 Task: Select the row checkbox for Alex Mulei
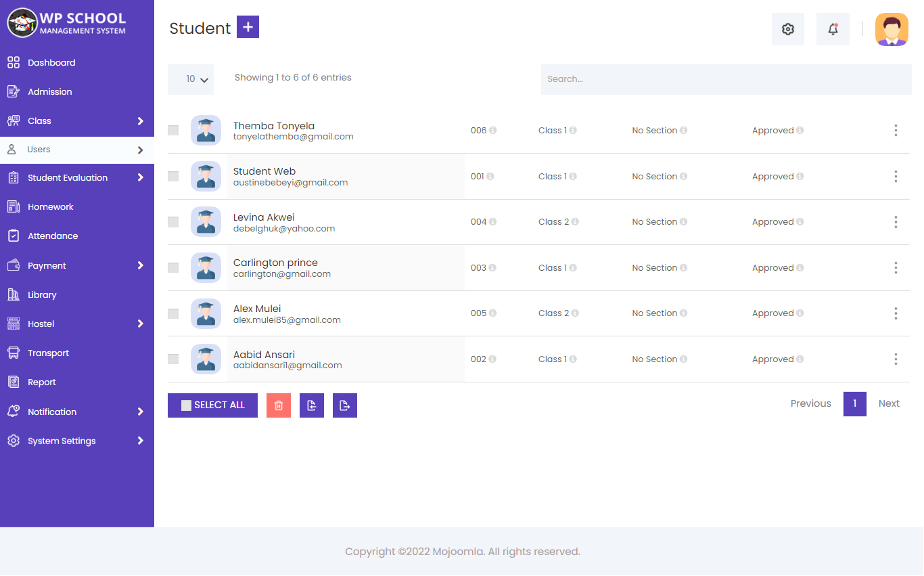[172, 313]
